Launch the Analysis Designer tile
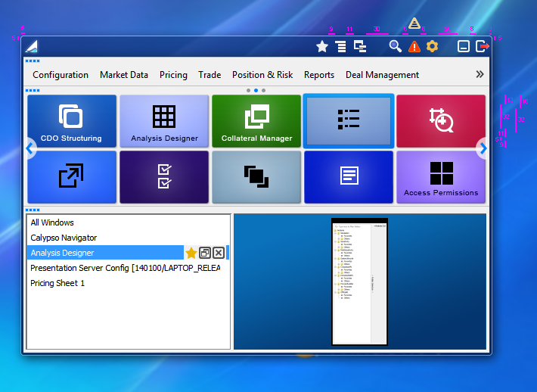Screen dimensions: 537x392 pyautogui.click(x=164, y=120)
